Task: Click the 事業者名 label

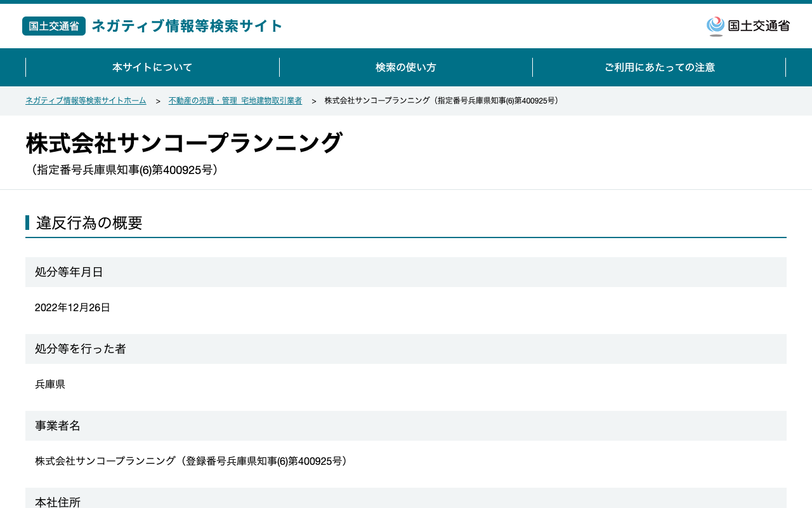Action: tap(58, 426)
